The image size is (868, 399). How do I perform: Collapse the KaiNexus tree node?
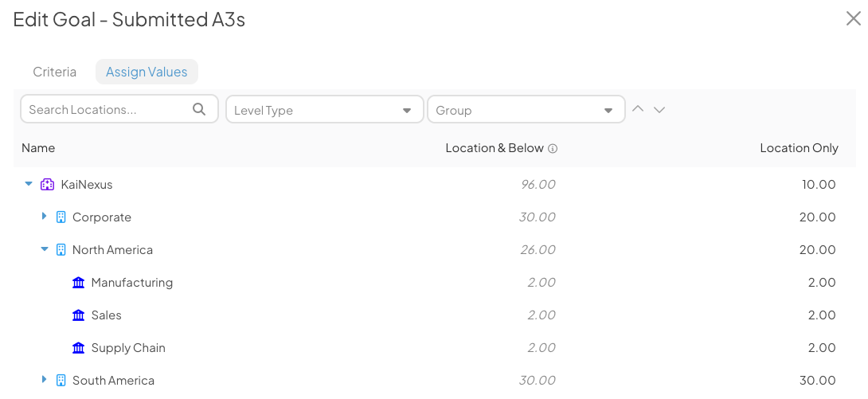[29, 184]
